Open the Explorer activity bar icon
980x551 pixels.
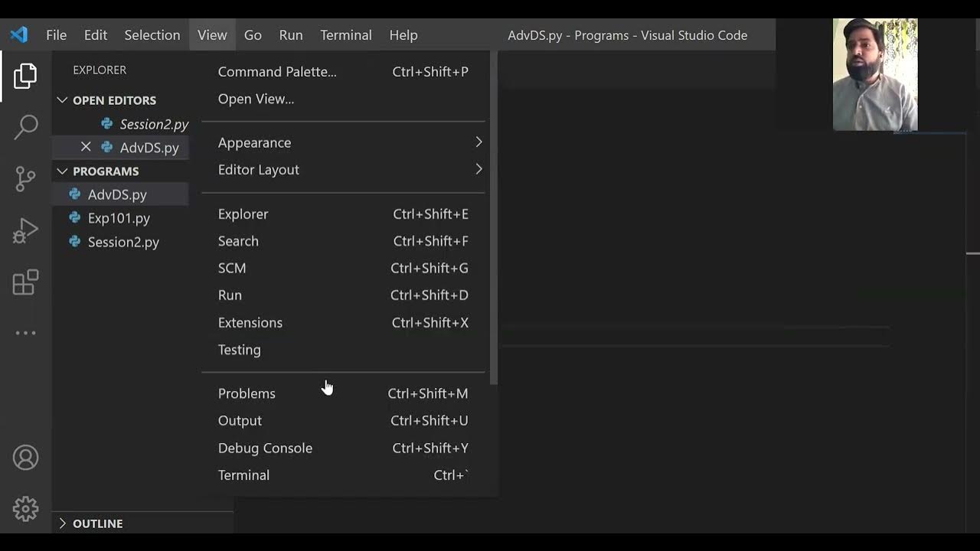coord(25,76)
